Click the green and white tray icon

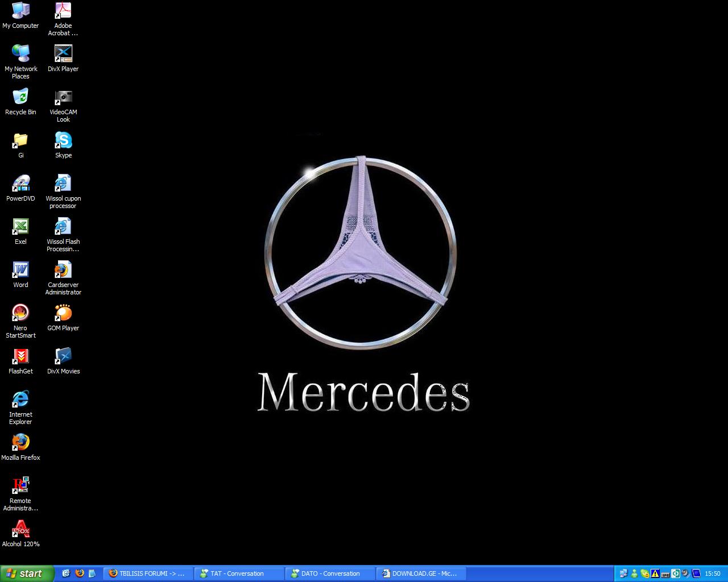point(675,573)
